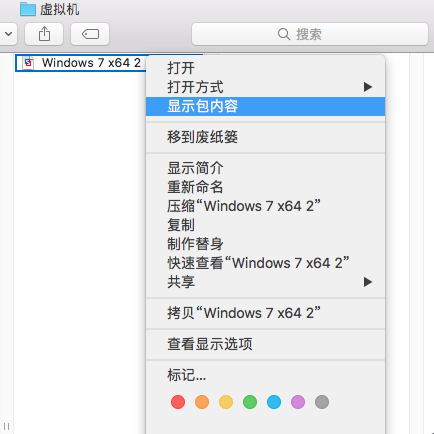Select 重新命名 in the context menu
Screen dimensions: 434x434
pyautogui.click(x=265, y=187)
